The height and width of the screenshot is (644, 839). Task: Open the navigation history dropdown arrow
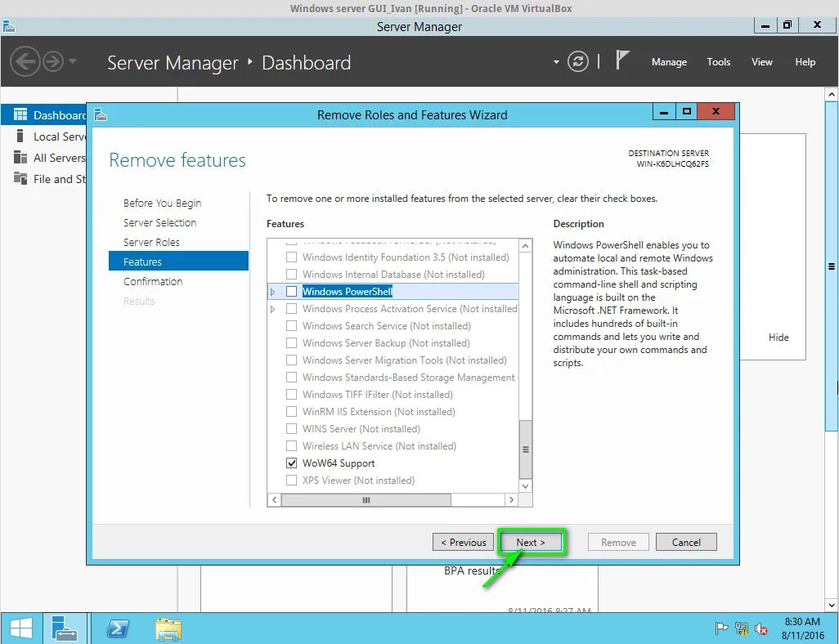[x=73, y=61]
